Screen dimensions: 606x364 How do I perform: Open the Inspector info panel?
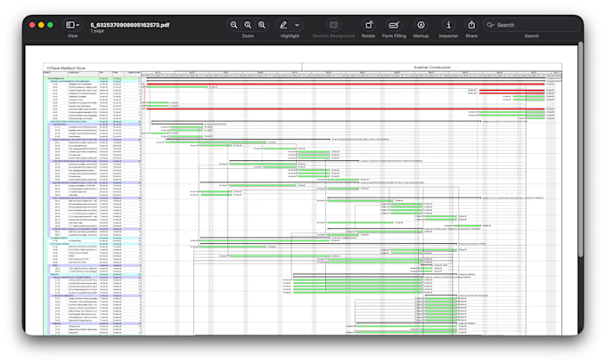click(x=448, y=25)
